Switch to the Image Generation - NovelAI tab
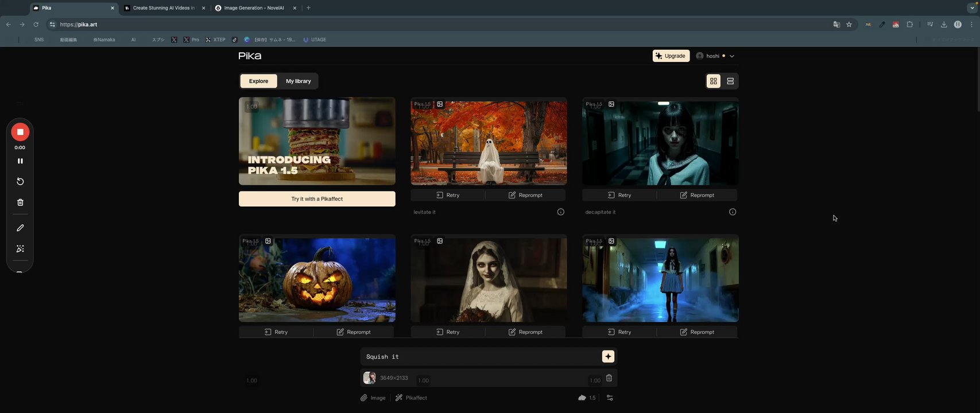 tap(254, 8)
